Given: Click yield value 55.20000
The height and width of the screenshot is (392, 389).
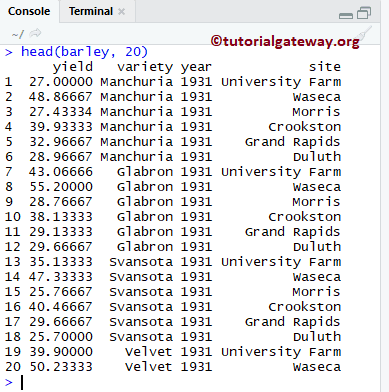Looking at the screenshot, I should (61, 187).
